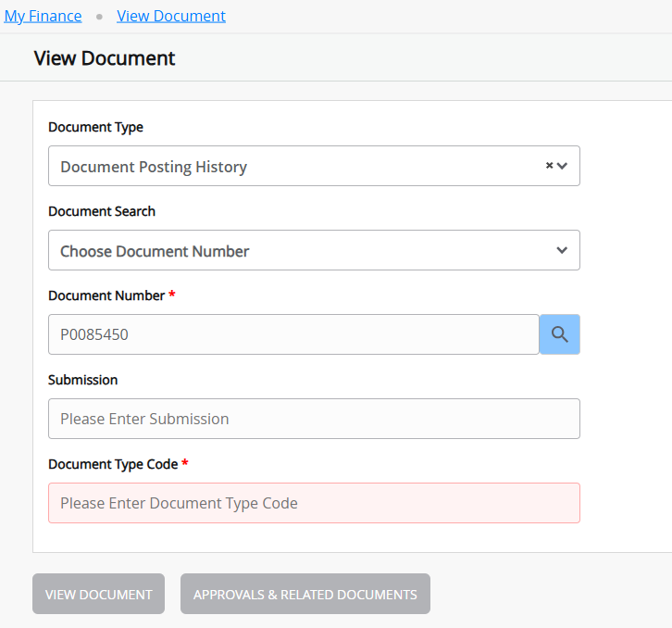Click the magnifier search icon beside Document Number

559,334
